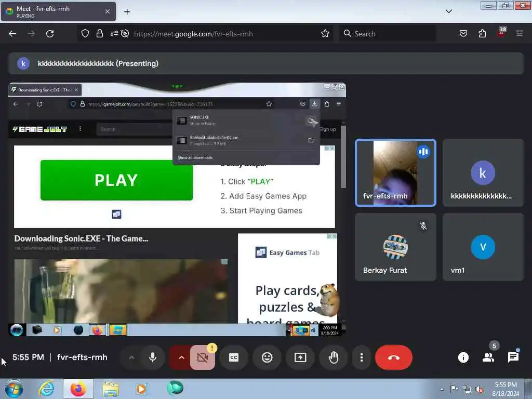Viewport: 532px width, 399px height.
Task: Select the Berkay Furat participant tile
Action: coord(395,247)
